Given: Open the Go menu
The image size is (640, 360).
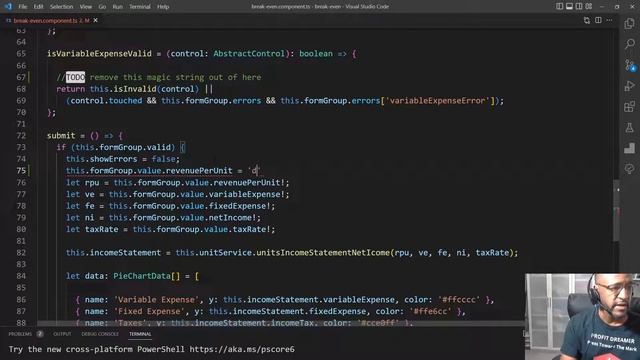Looking at the screenshot, I should [x=102, y=7].
